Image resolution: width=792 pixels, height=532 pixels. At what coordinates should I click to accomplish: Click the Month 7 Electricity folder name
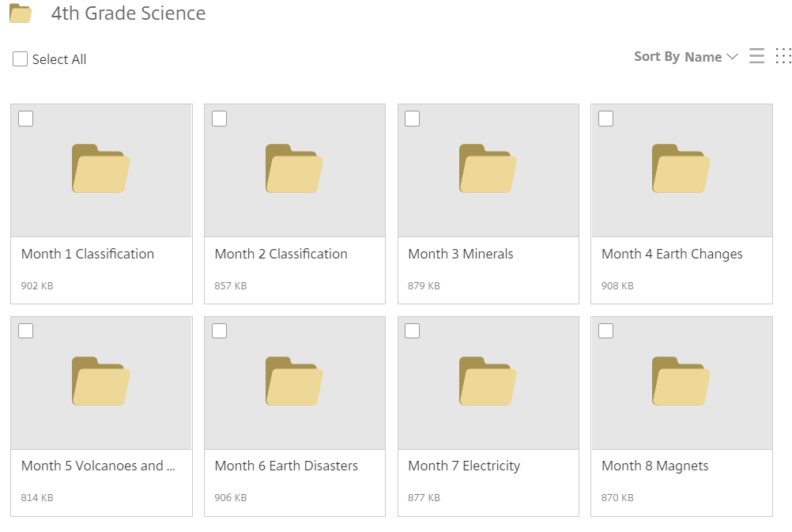[x=464, y=466]
